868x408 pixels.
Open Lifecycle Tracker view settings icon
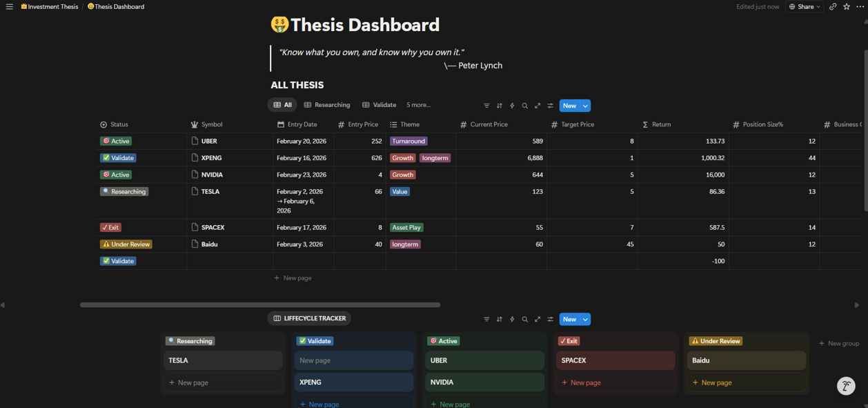tap(551, 319)
